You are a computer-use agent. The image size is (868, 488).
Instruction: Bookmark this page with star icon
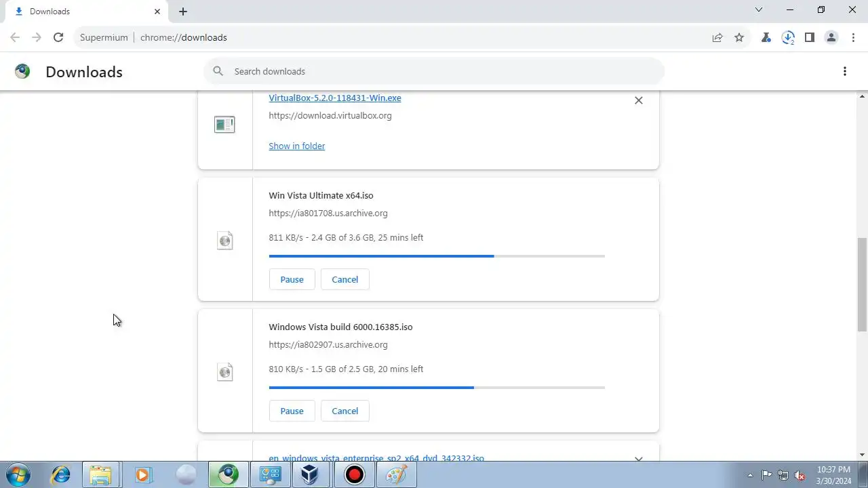point(739,37)
